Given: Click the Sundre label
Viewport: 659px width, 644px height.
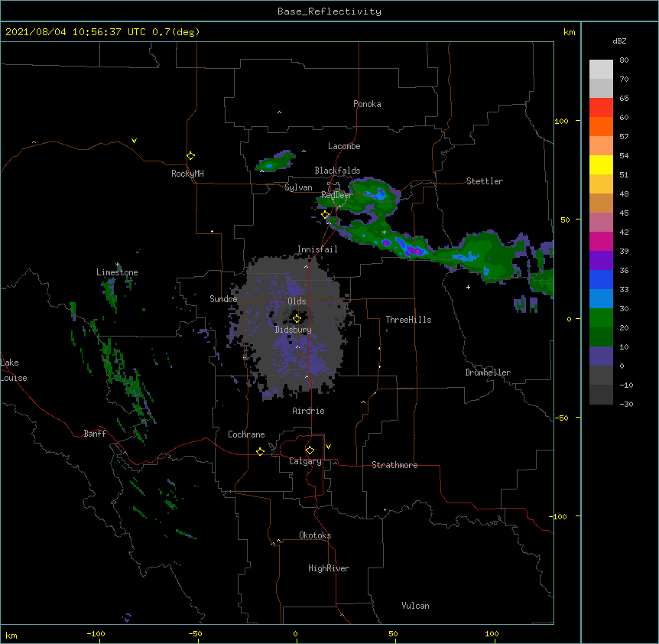Looking at the screenshot, I should (x=223, y=299).
